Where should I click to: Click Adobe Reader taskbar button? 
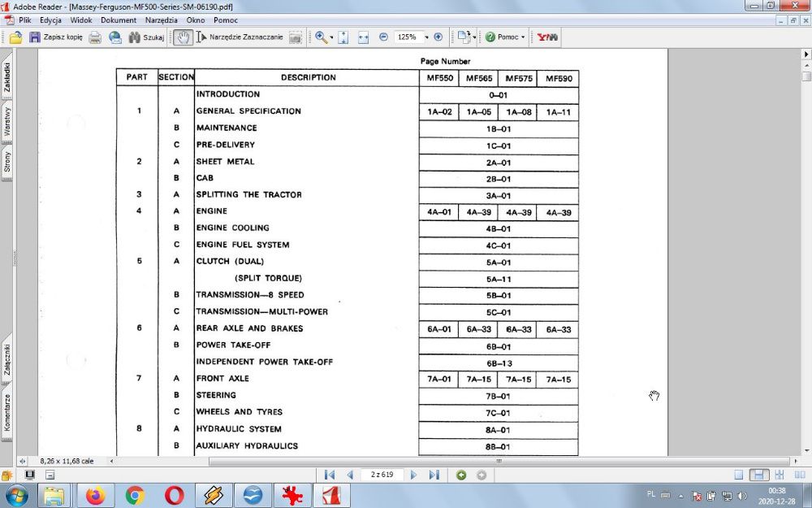331,496
